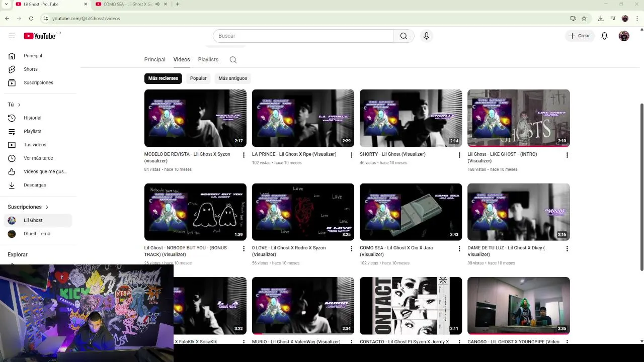The height and width of the screenshot is (362, 644).
Task: Open MURIO - Lil Ghost X ValenWay title
Action: (x=296, y=342)
